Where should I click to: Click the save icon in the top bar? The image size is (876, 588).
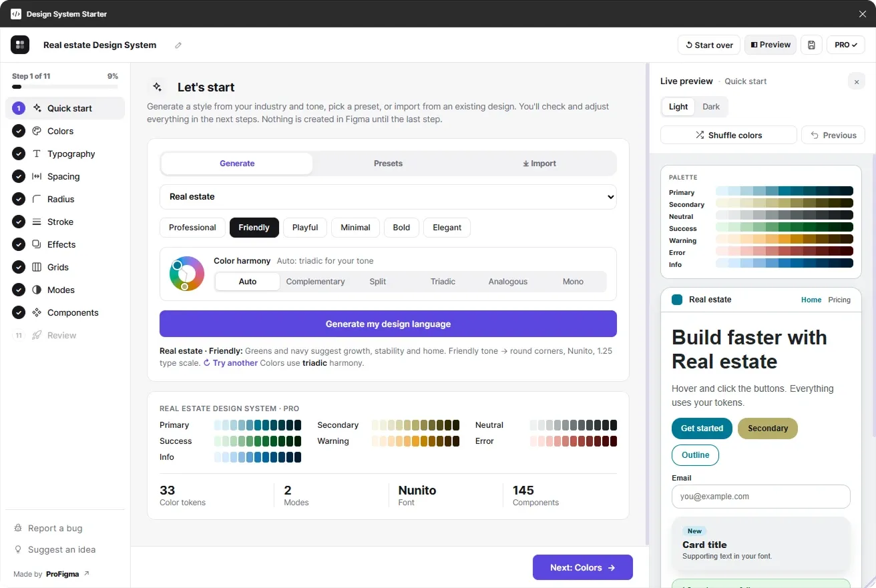811,45
